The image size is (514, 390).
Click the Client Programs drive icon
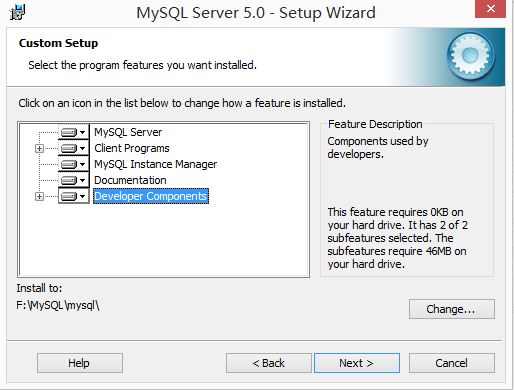tap(69, 148)
